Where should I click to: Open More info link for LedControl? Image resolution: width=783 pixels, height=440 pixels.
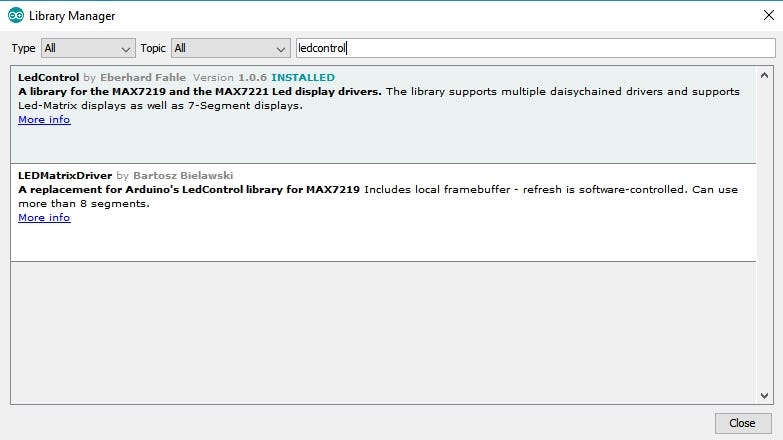point(44,120)
